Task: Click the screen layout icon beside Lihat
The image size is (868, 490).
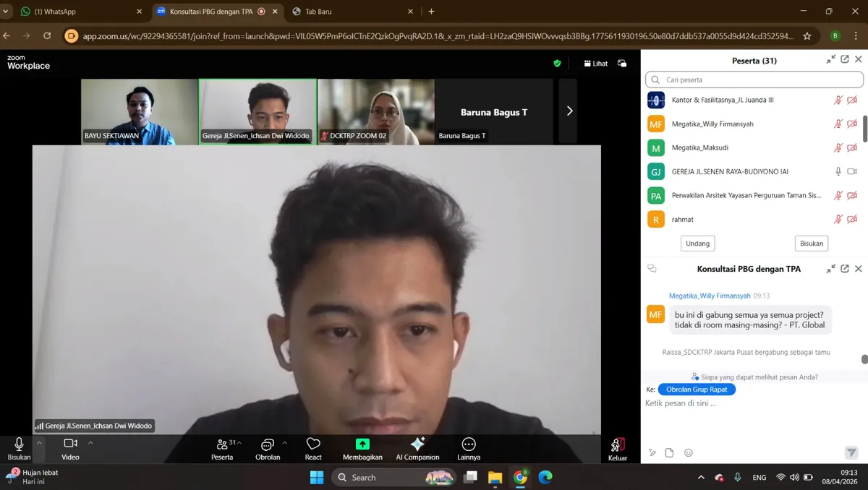Action: (622, 64)
